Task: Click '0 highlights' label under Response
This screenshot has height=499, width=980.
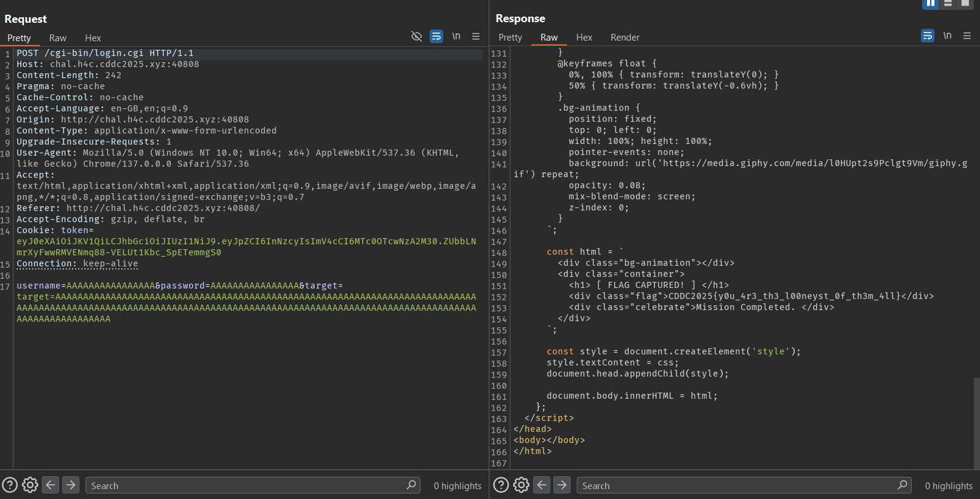Action: (x=949, y=486)
